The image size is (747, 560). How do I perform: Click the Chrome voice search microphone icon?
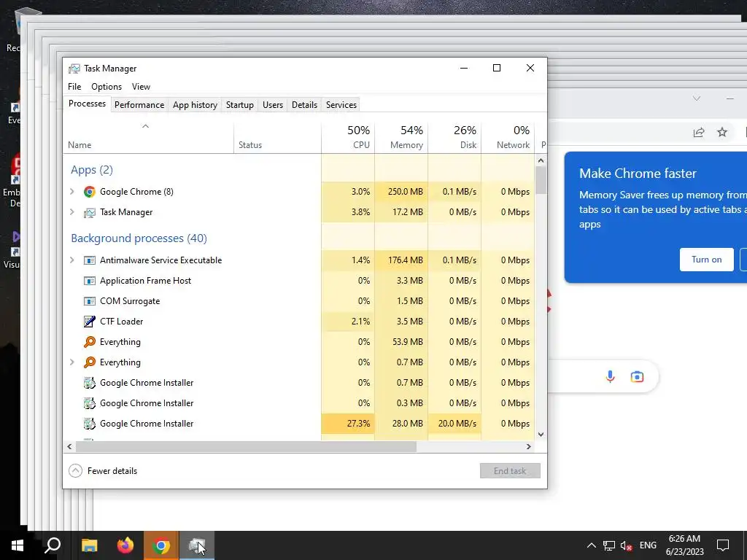610,377
